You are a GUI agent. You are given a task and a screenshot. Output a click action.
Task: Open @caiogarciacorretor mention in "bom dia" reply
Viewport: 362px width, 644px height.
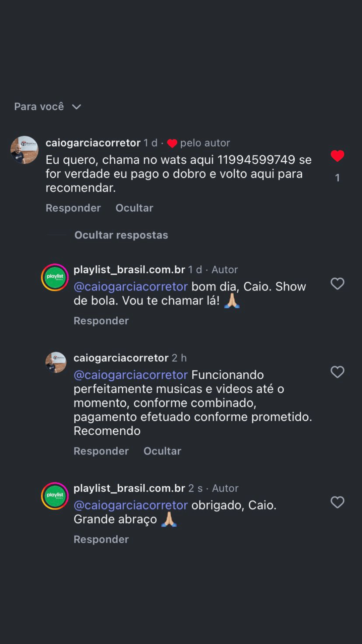[x=130, y=287]
